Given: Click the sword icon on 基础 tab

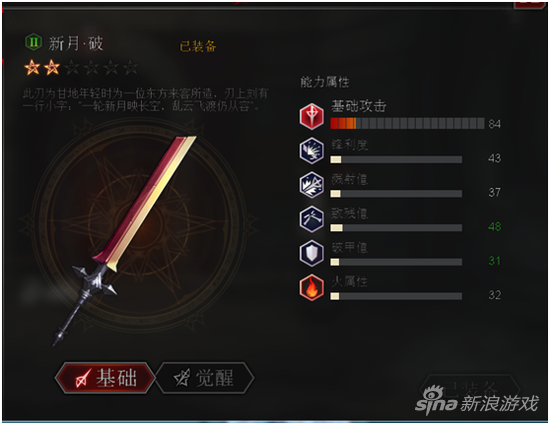Looking at the screenshot, I should 83,379.
